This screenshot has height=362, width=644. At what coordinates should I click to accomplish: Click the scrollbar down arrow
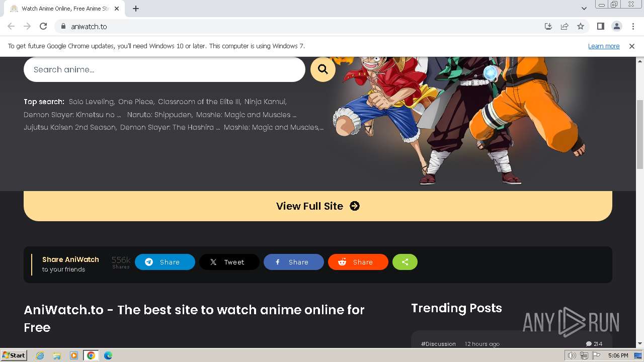pos(640,344)
